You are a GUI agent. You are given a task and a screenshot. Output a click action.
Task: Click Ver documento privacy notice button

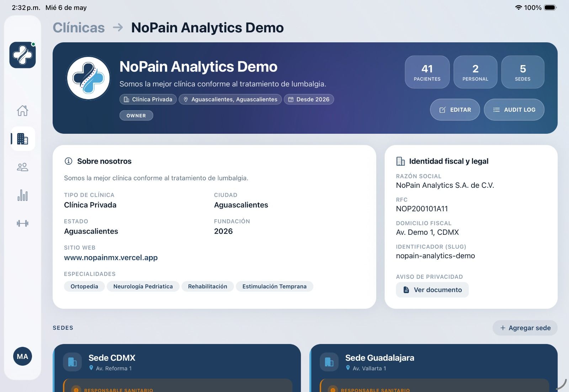(x=432, y=290)
